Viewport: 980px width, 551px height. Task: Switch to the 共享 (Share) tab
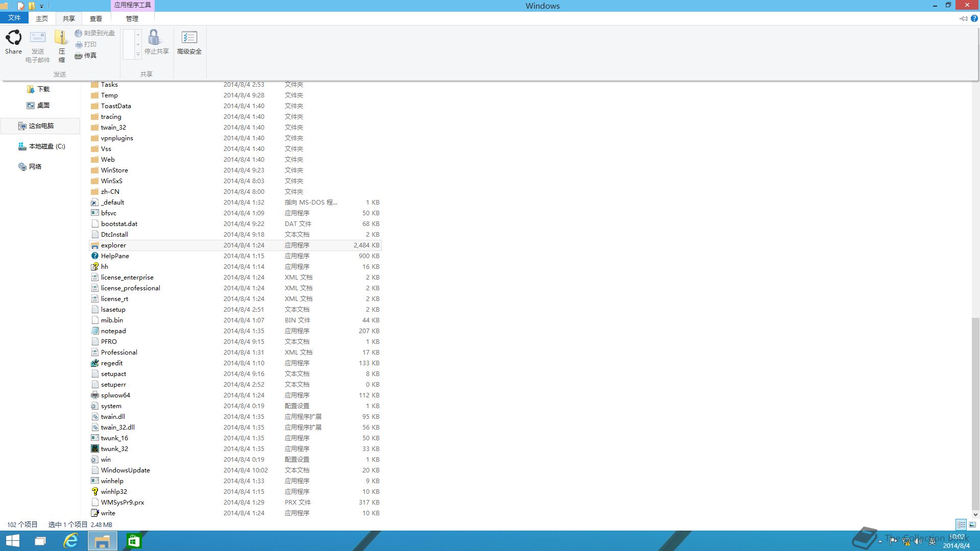(69, 18)
